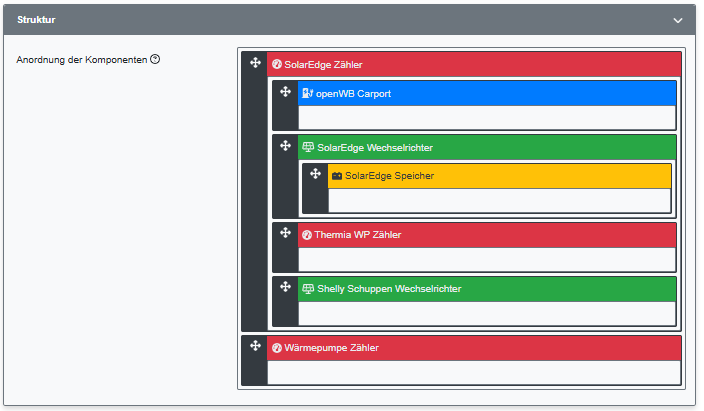The width and height of the screenshot is (704, 411).
Task: Click the Anordnung der Komponenten label
Action: coord(82,60)
